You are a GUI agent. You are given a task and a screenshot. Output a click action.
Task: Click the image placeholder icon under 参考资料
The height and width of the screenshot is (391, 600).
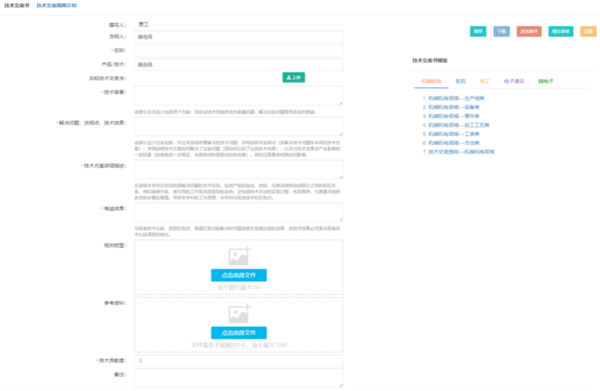pos(239,313)
